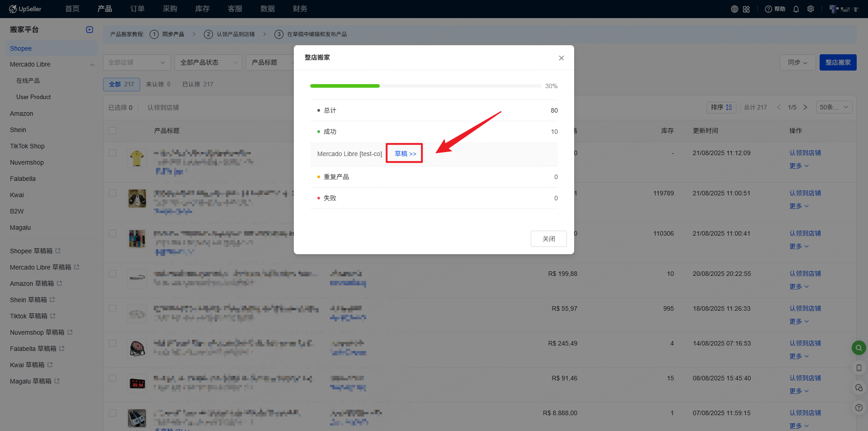Open the notifications bell icon
868x431 pixels.
796,9
